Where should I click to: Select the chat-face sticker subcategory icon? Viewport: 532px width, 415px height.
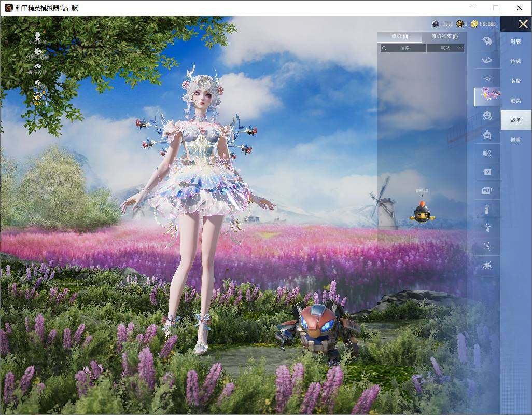pos(487,172)
